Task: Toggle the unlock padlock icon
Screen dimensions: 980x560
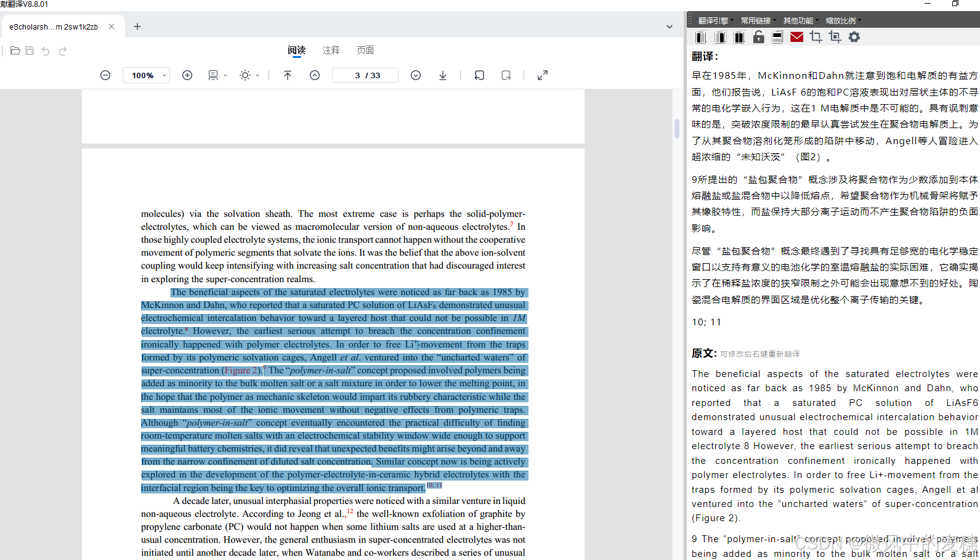Action: pos(758,37)
